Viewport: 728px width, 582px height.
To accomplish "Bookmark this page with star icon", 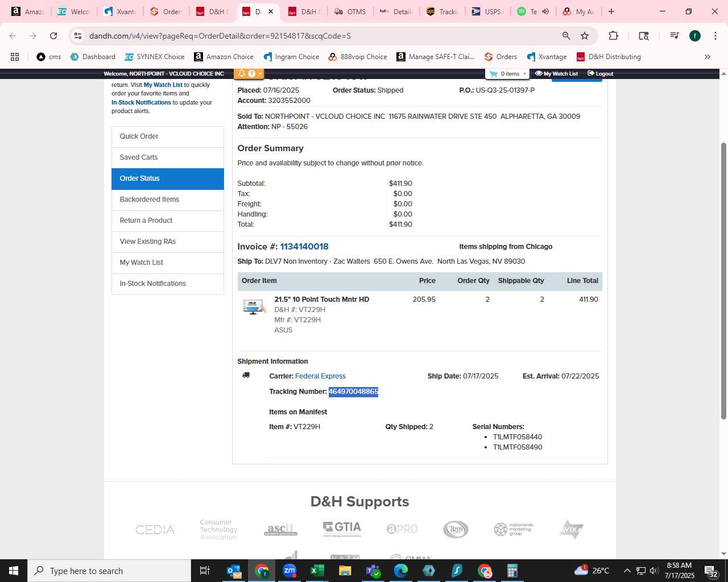I will tap(585, 36).
